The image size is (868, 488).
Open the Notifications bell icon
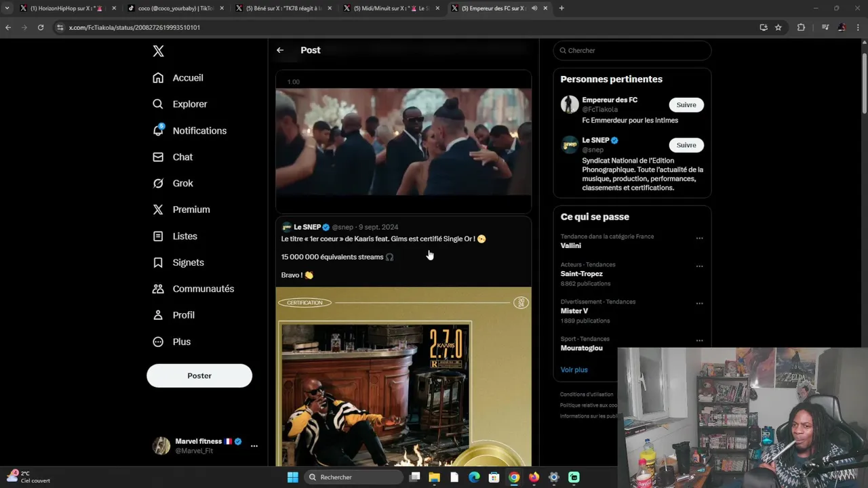coord(158,130)
